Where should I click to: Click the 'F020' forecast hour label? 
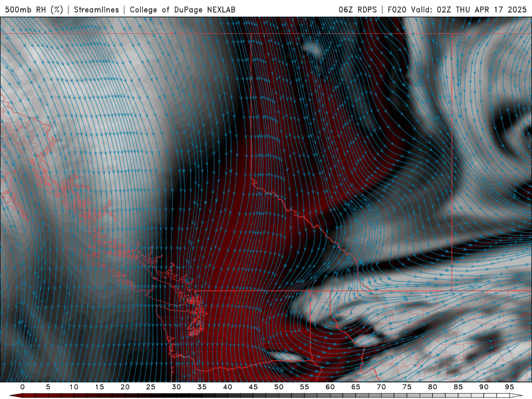coord(397,9)
